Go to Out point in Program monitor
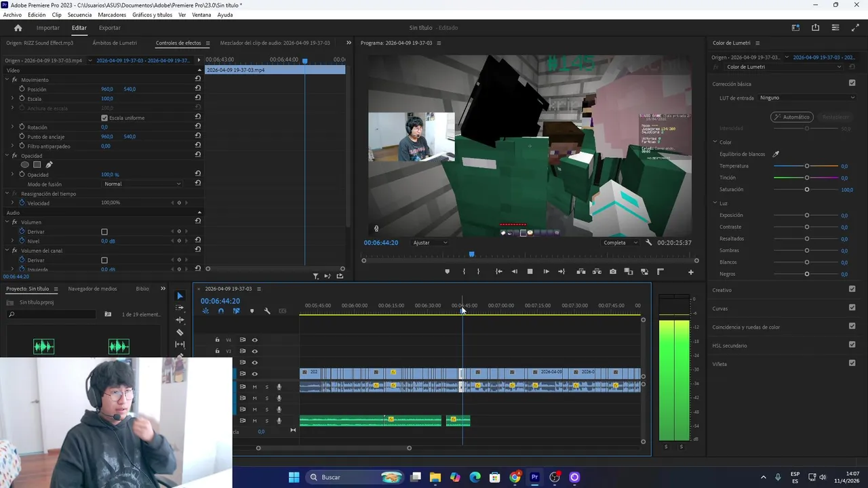868x488 pixels. [x=561, y=272]
